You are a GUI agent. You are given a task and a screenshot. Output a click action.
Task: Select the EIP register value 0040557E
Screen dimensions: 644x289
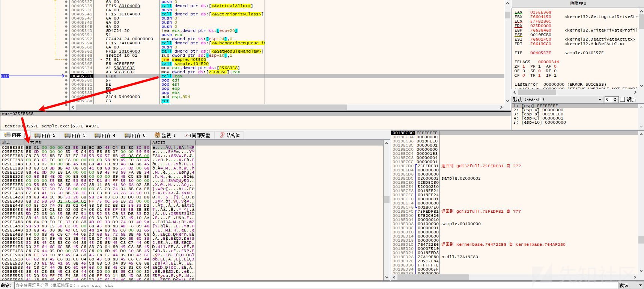click(x=541, y=53)
